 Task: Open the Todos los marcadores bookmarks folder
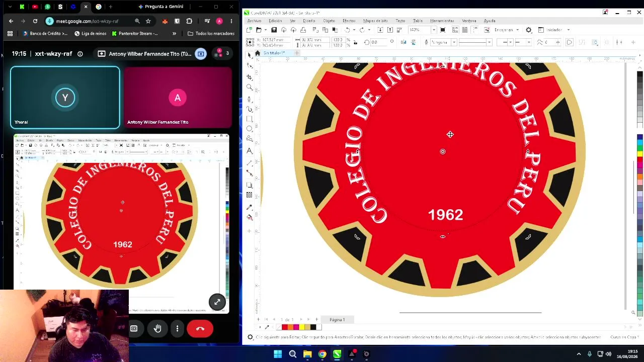211,34
